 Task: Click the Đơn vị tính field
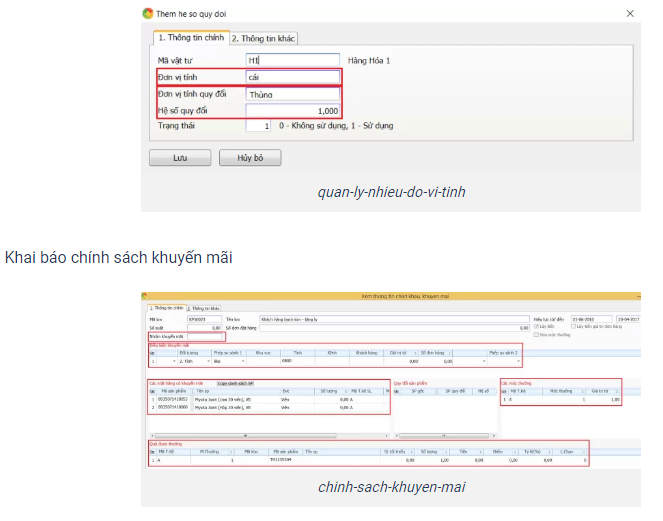[292, 76]
